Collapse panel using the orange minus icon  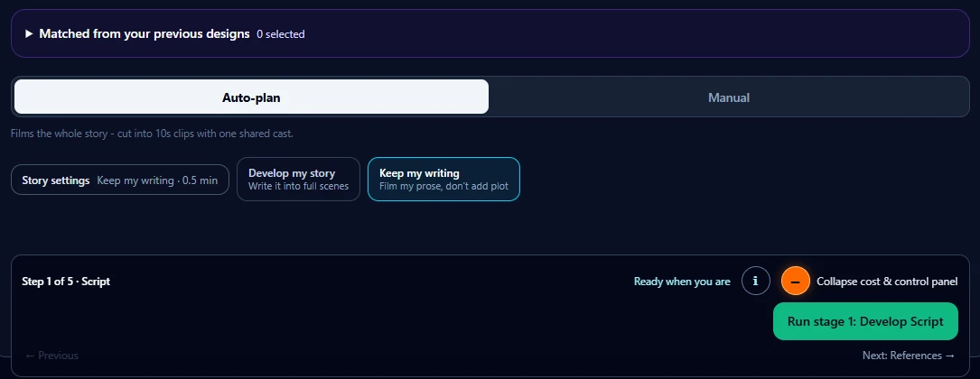[795, 281]
